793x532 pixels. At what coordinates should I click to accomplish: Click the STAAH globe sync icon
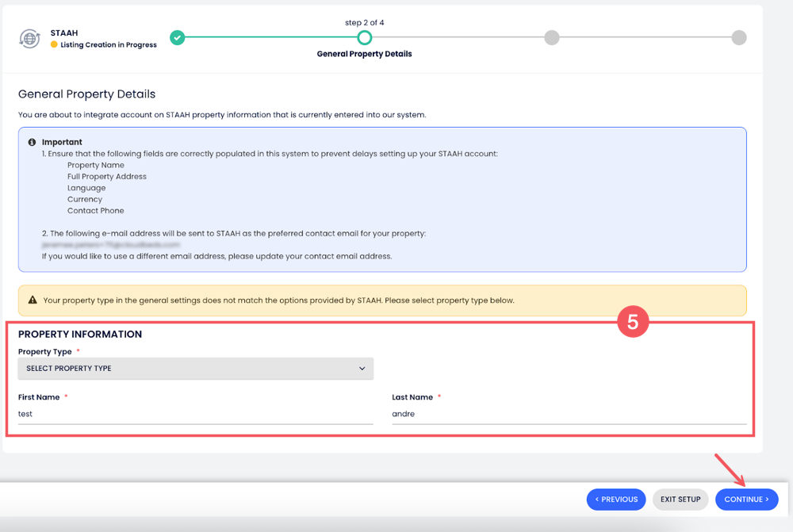tap(29, 38)
